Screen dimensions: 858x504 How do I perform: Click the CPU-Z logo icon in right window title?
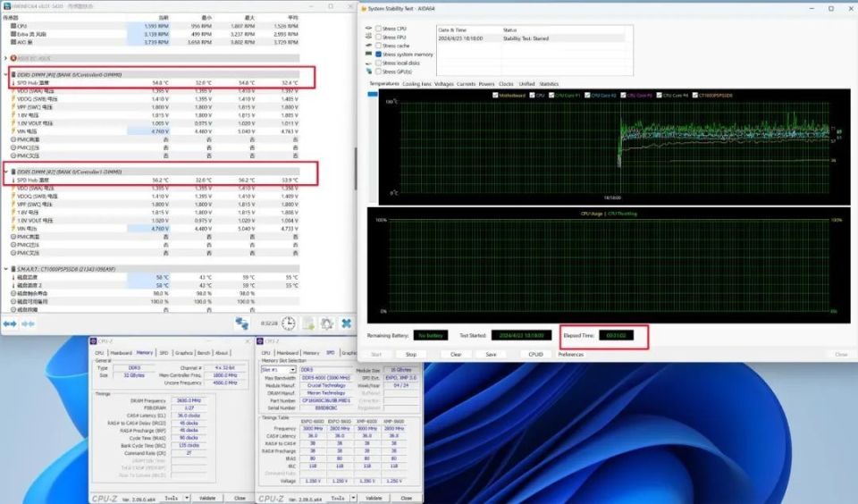(x=260, y=341)
